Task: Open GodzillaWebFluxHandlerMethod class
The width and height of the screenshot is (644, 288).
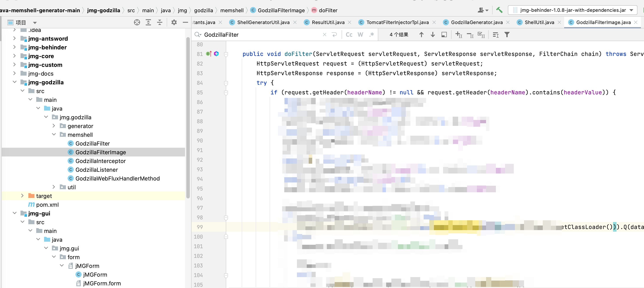Action: 118,178
